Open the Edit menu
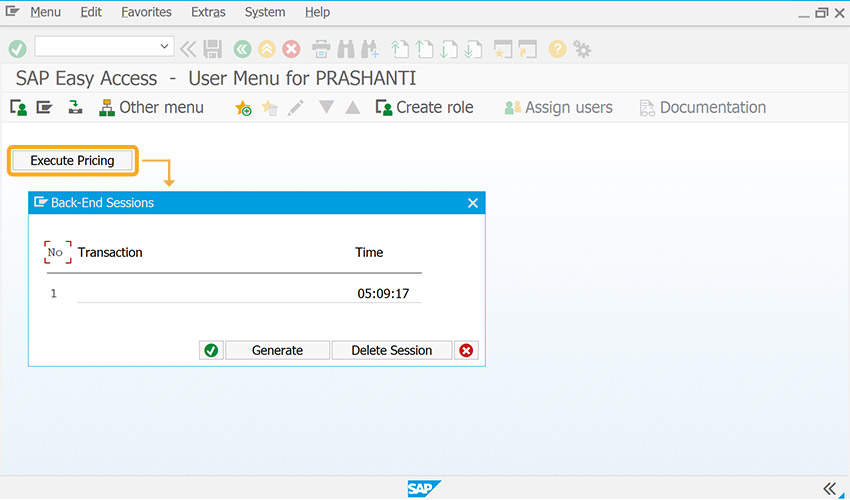This screenshot has height=500, width=850. 91,12
